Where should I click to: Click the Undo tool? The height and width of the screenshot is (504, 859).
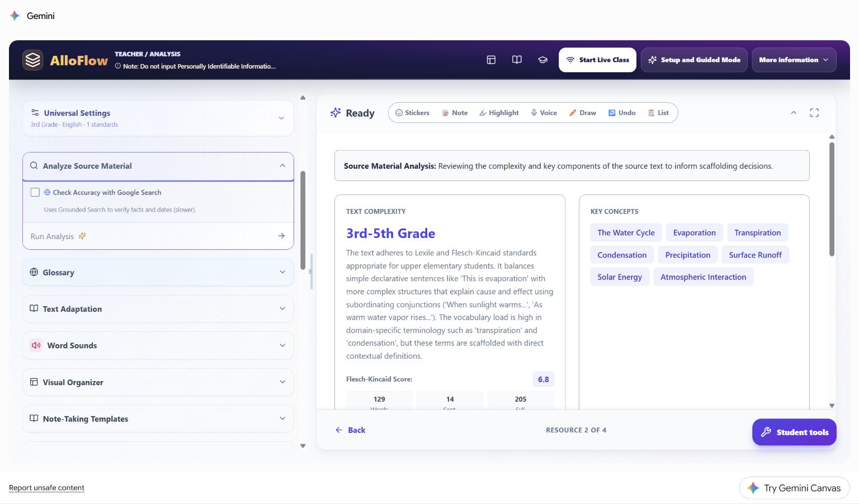[x=622, y=113]
